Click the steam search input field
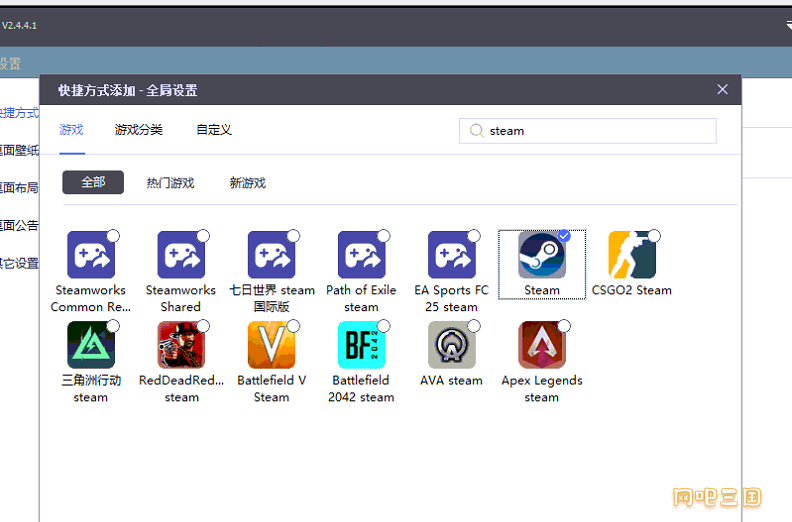 pos(587,131)
